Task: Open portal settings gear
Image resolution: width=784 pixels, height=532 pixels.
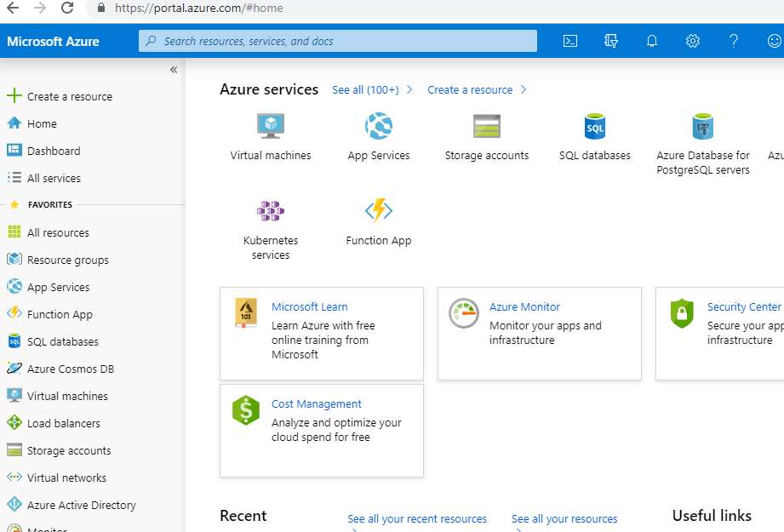Action: click(x=693, y=41)
